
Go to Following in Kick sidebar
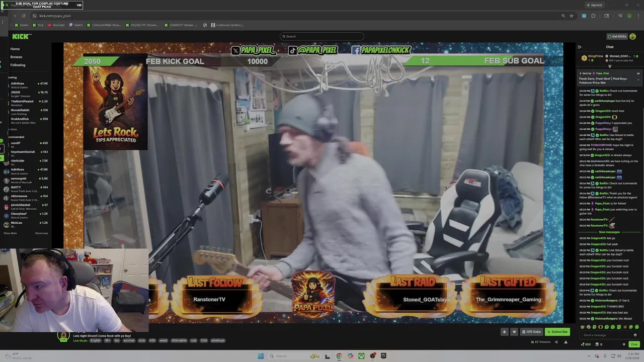click(18, 65)
